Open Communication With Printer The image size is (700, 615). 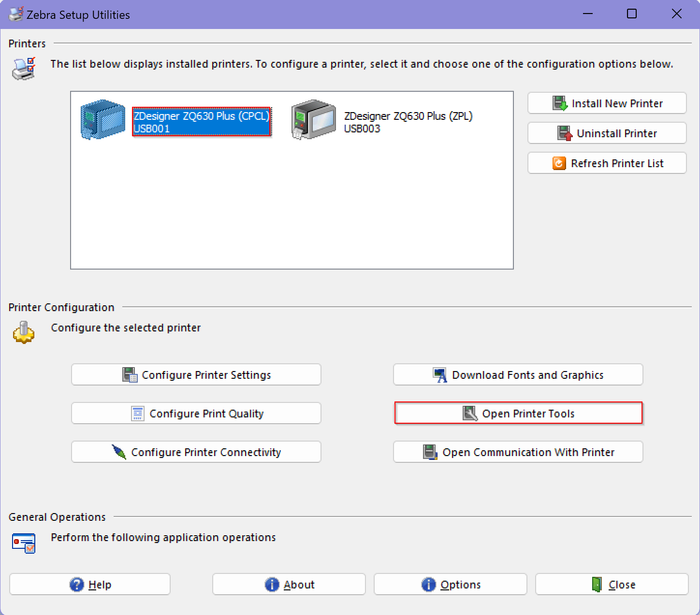[x=518, y=452]
